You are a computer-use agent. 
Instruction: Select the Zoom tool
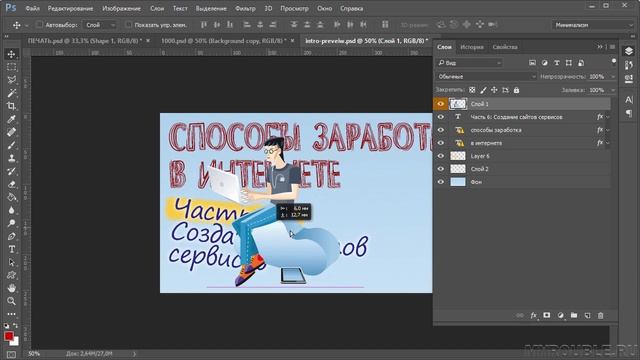pyautogui.click(x=11, y=301)
